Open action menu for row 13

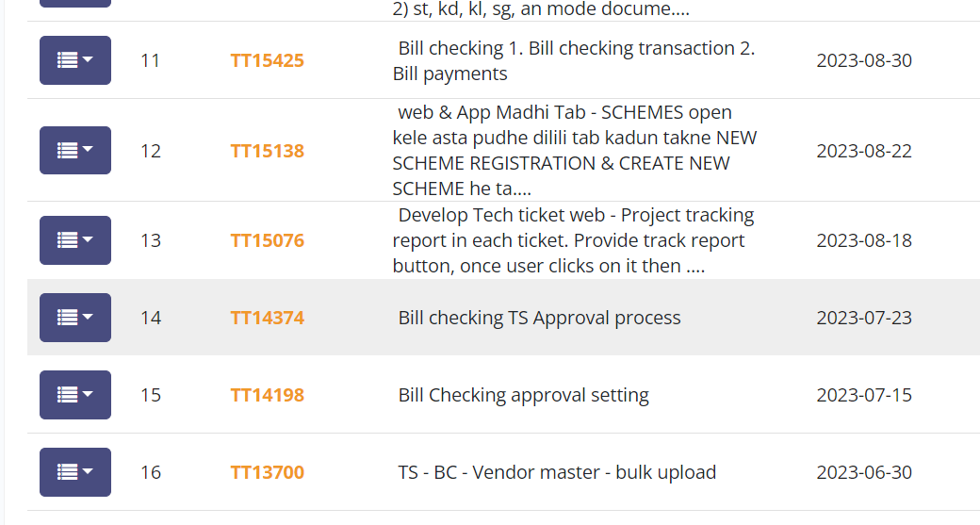coord(75,240)
